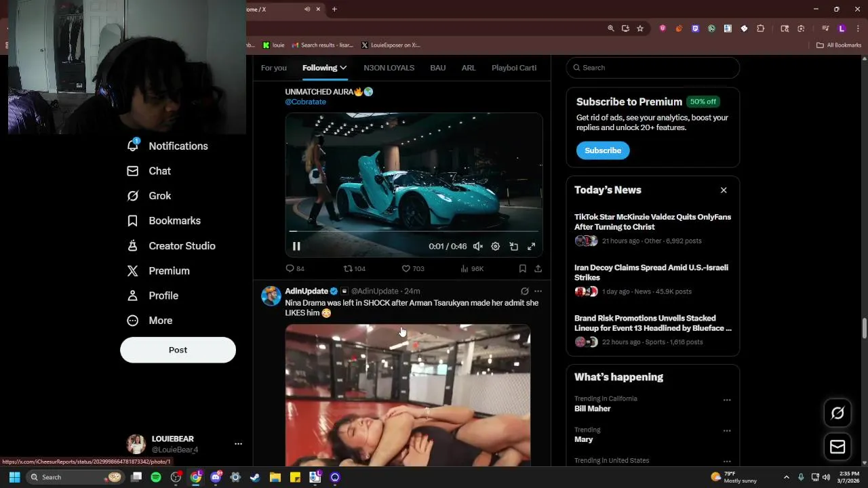The height and width of the screenshot is (488, 868).
Task: Bookmark this page with star icon
Action: coord(639,28)
